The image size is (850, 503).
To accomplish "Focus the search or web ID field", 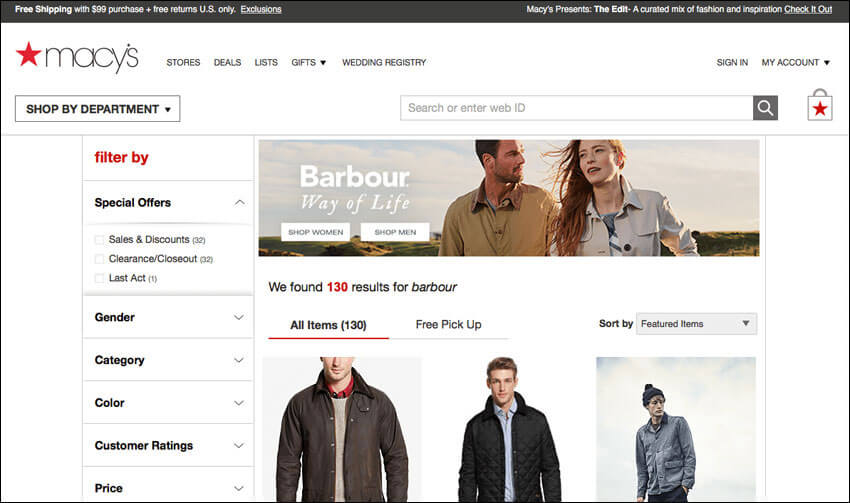I will coord(577,108).
